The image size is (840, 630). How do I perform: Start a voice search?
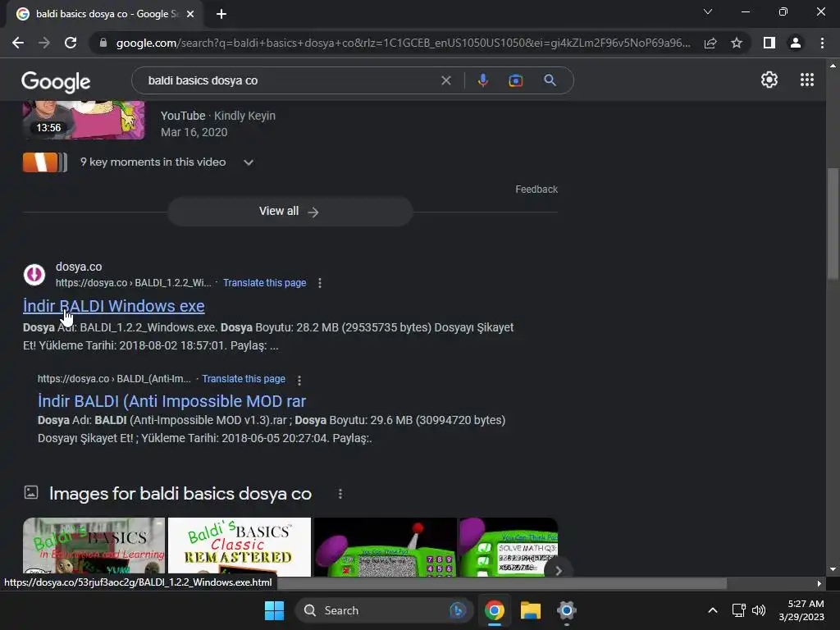[482, 80]
